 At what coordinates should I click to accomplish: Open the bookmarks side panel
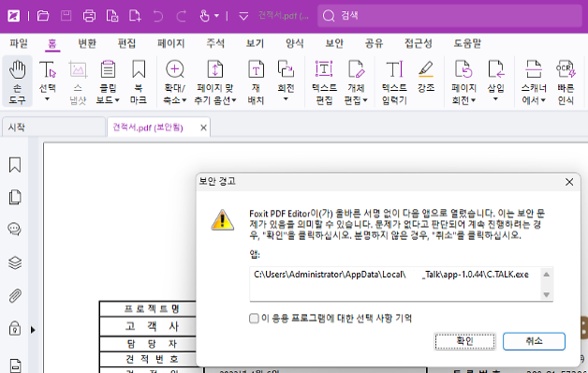click(x=15, y=165)
